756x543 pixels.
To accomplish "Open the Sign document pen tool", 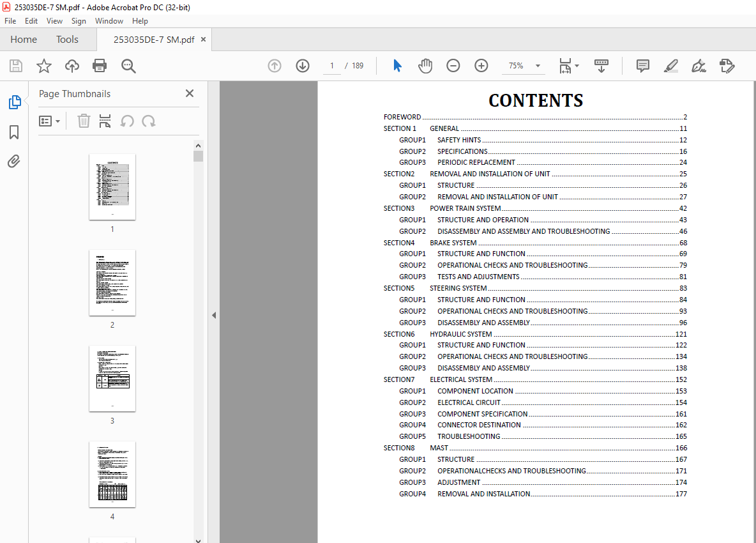I will [699, 66].
